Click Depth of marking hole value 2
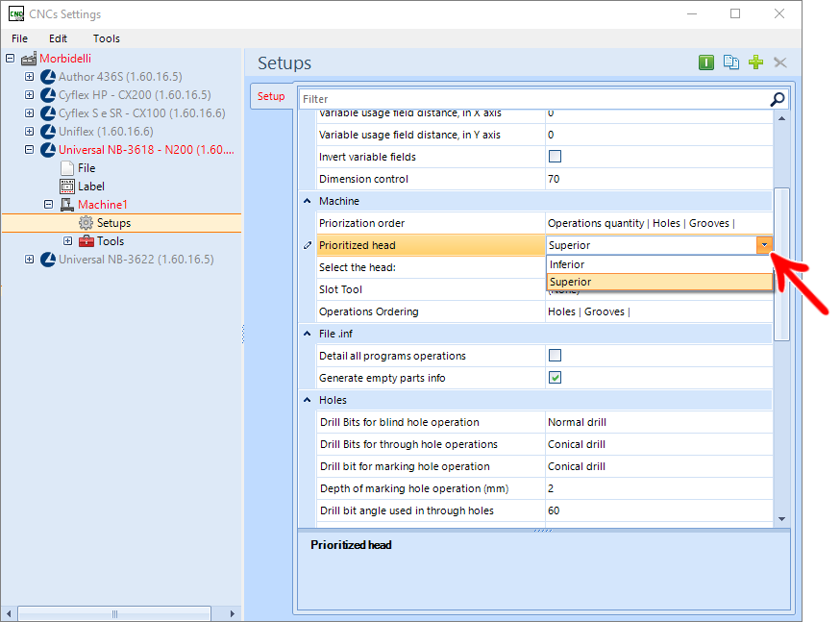The height and width of the screenshot is (622, 840). 551,488
